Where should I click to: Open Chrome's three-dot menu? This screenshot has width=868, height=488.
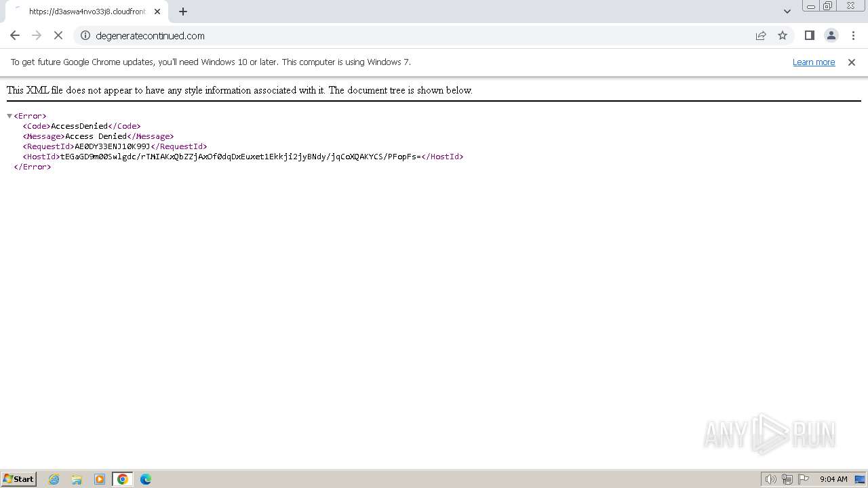pos(853,35)
